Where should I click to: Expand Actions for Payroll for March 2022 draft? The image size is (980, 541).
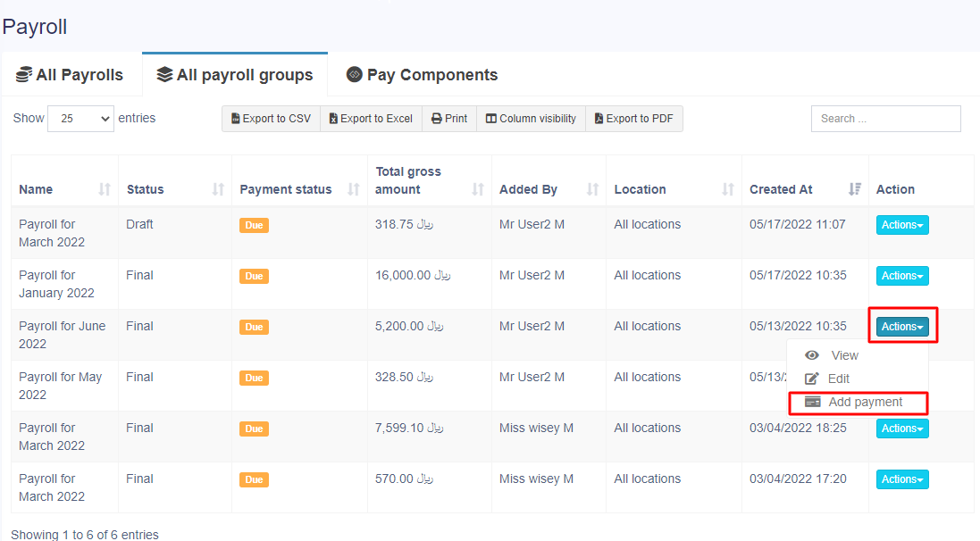coord(901,225)
